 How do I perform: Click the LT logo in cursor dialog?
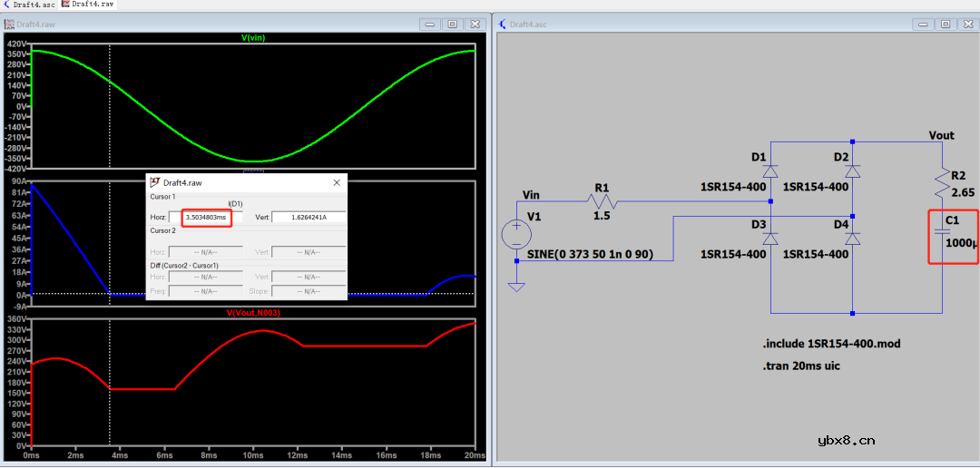154,182
